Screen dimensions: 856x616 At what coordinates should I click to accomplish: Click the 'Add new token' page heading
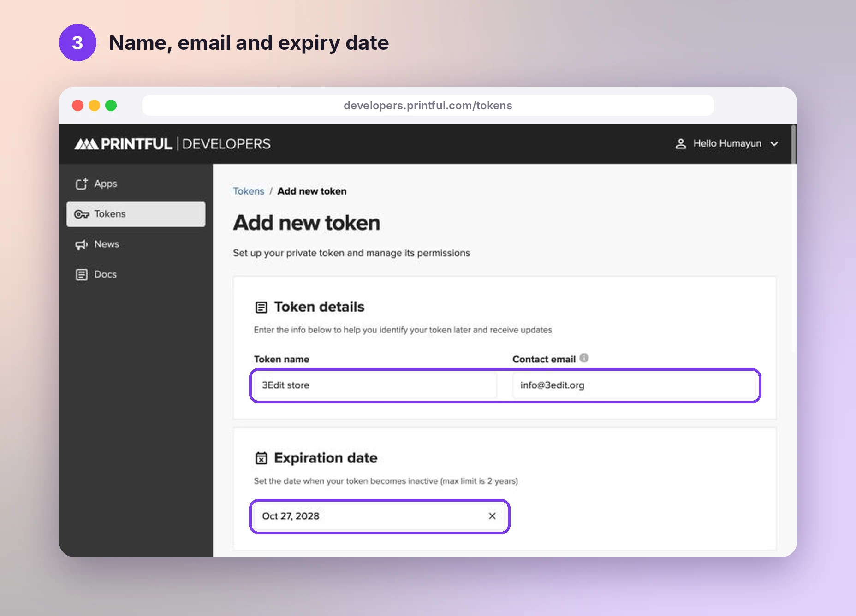tap(307, 223)
